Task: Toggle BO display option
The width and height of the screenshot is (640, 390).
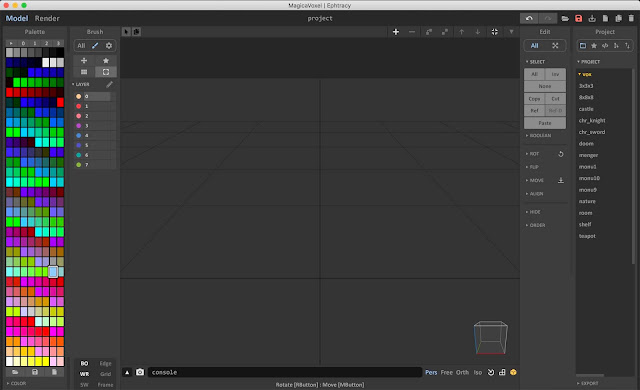Action: (x=84, y=363)
